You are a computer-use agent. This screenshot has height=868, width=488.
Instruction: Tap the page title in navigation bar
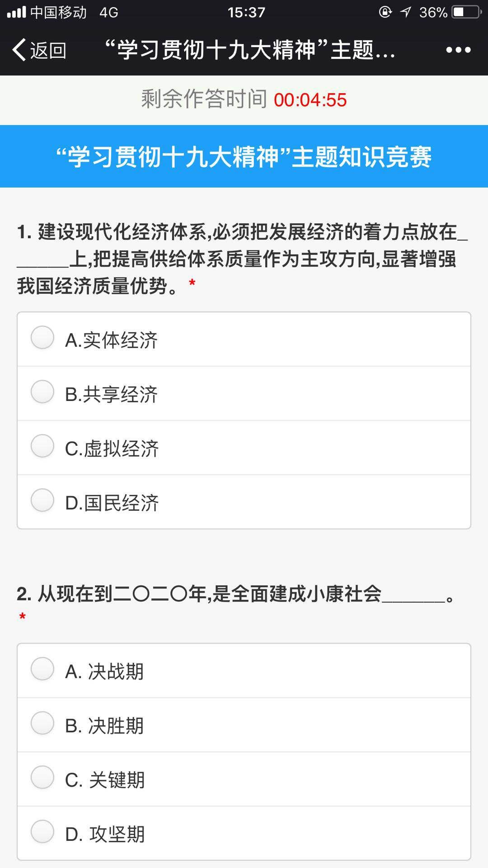click(249, 50)
